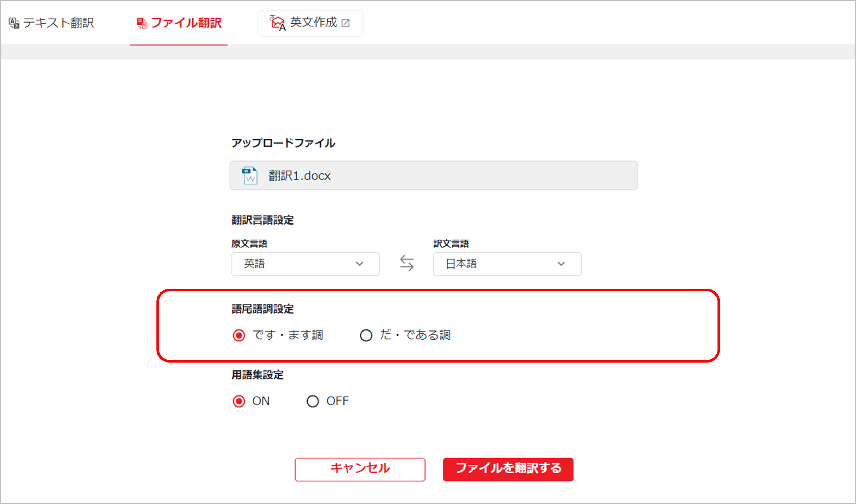Open the 訳文言語 dropdown showing 日本語

pos(507,264)
